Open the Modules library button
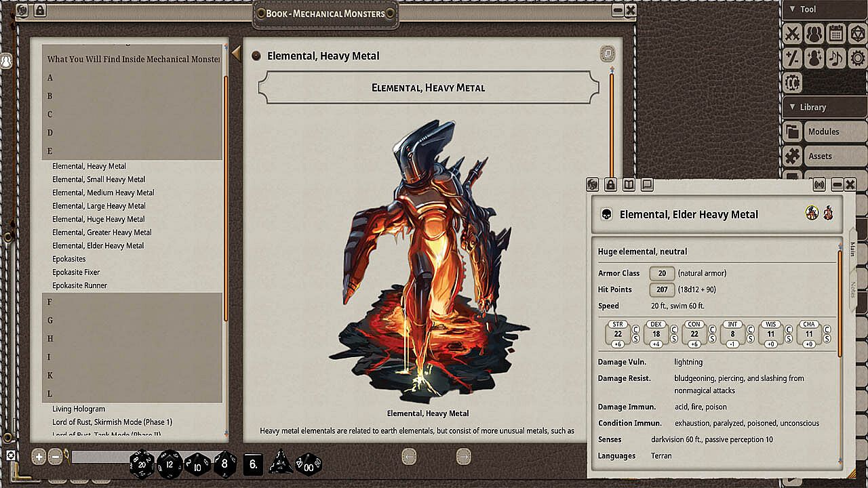 [x=823, y=131]
